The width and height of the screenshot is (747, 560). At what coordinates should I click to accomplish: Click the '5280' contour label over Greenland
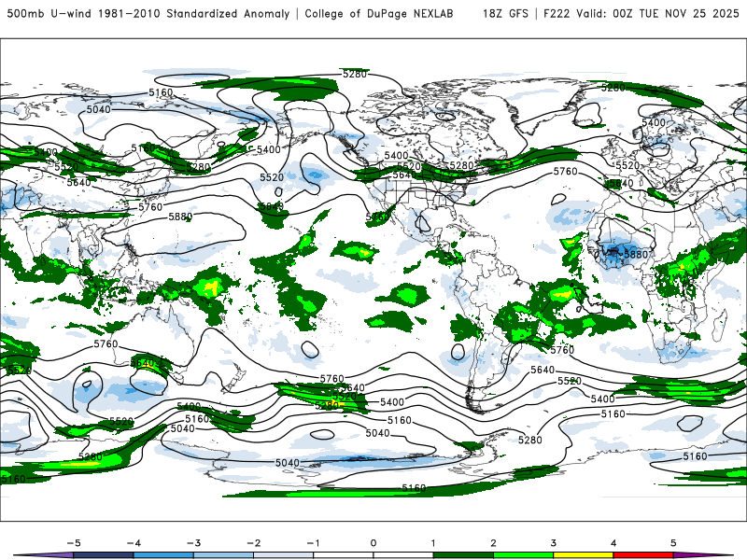613,88
